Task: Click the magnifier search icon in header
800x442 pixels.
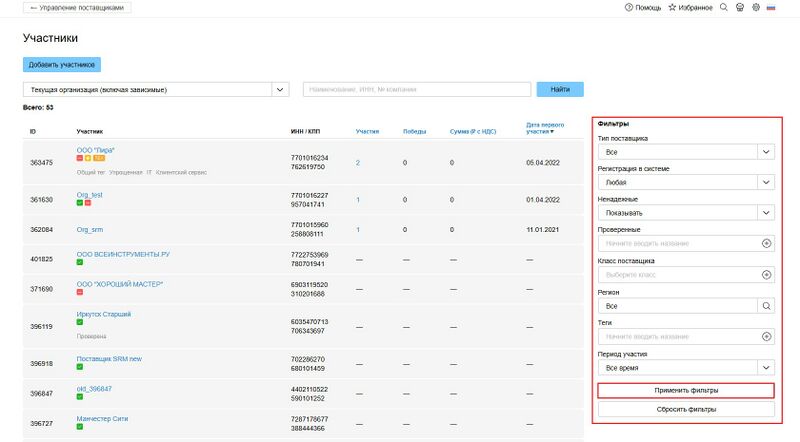Action: click(x=723, y=8)
